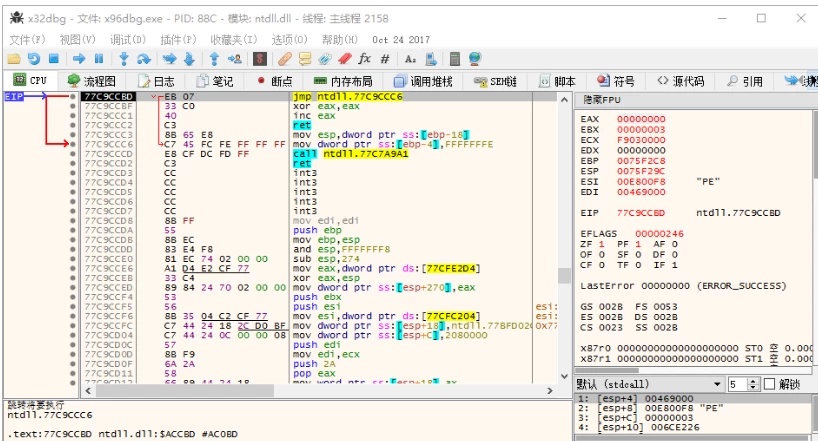The height and width of the screenshot is (441, 818).
Task: Switch to the 内存布局 tab
Action: (343, 81)
